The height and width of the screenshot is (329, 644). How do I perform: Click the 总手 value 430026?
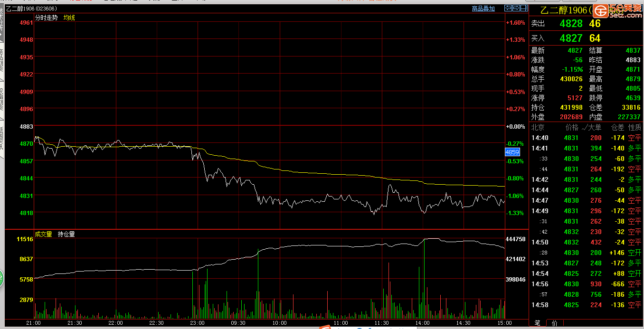(x=571, y=79)
